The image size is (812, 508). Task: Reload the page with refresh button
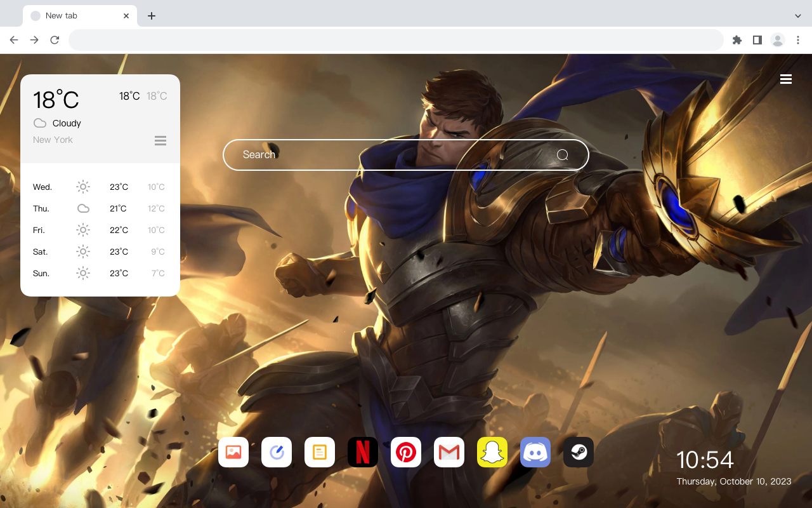tap(55, 40)
